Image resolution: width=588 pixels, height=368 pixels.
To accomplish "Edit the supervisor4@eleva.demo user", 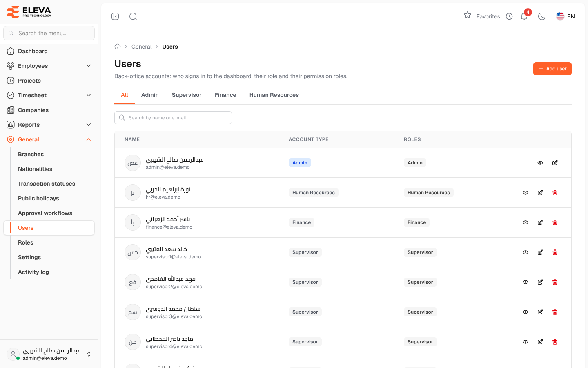I will [x=540, y=342].
